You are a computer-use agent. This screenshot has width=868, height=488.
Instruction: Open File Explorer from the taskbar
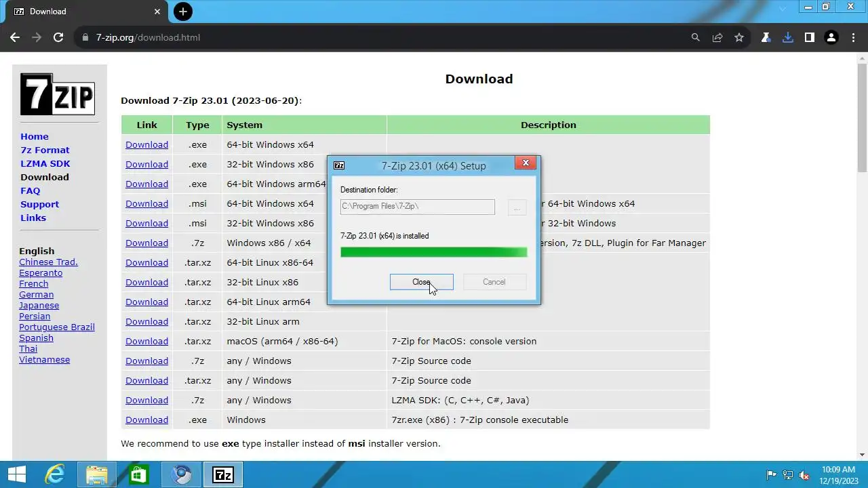97,475
